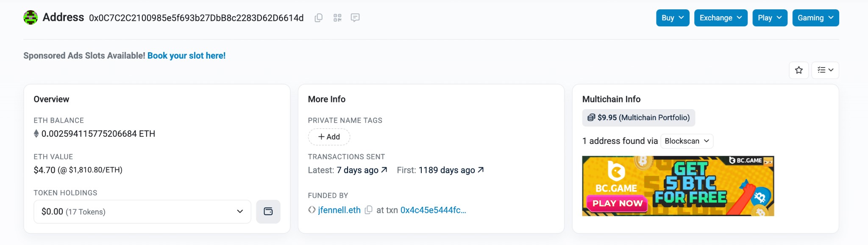Copy the jfennell.eth funder address
The height and width of the screenshot is (245, 868).
click(x=369, y=210)
